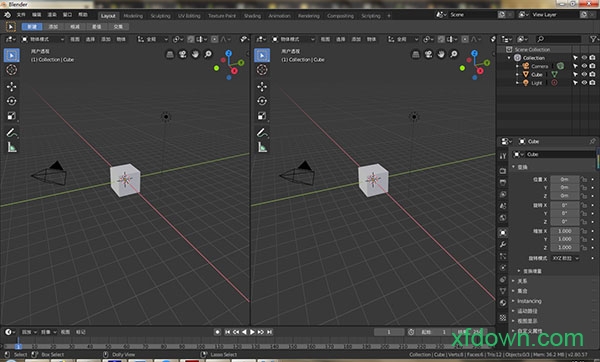The width and height of the screenshot is (600, 362).
Task: Jump to the timeline end frame
Action: tap(269, 332)
